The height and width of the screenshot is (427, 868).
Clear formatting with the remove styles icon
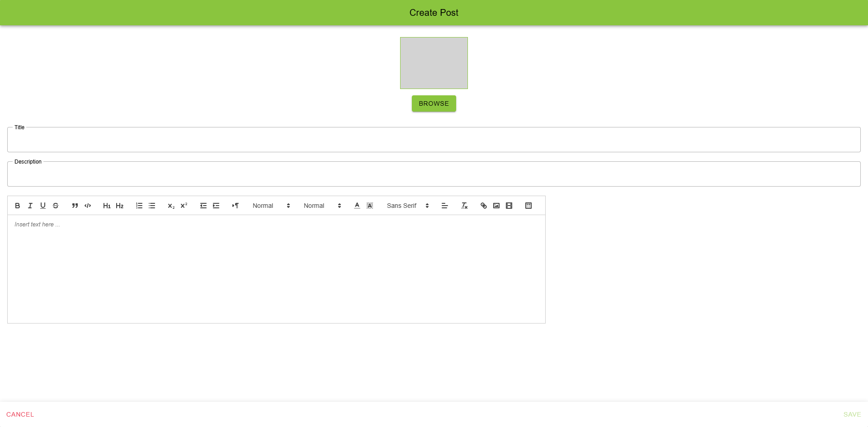point(464,206)
